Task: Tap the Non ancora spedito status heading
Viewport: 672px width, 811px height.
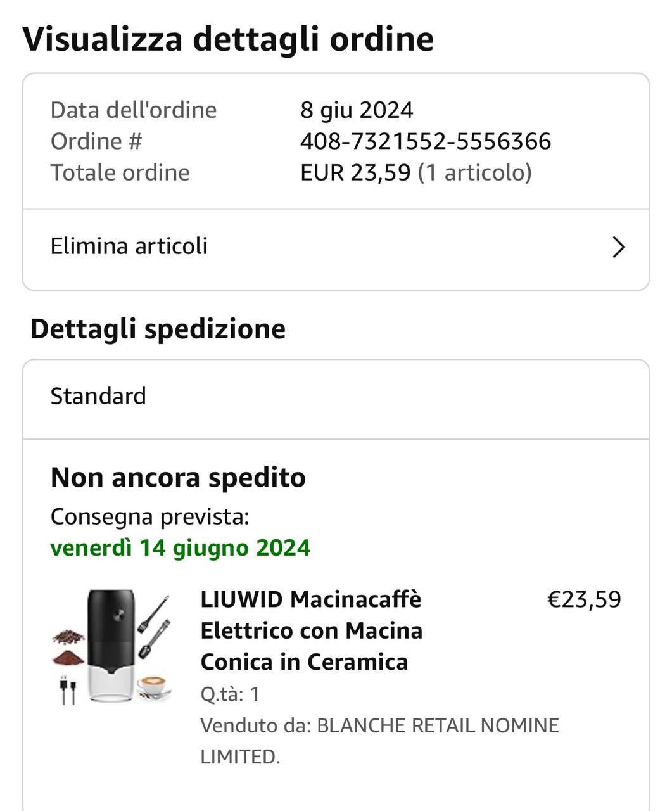Action: [178, 477]
